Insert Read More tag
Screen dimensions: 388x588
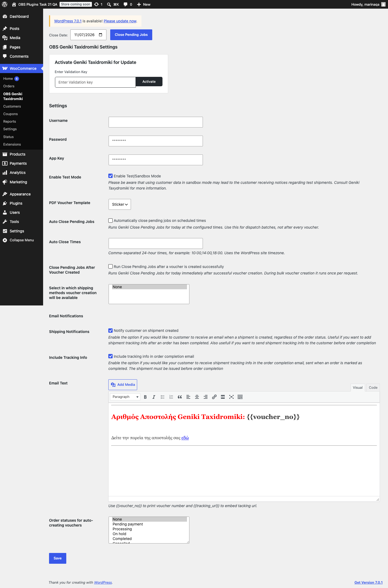pyautogui.click(x=223, y=397)
